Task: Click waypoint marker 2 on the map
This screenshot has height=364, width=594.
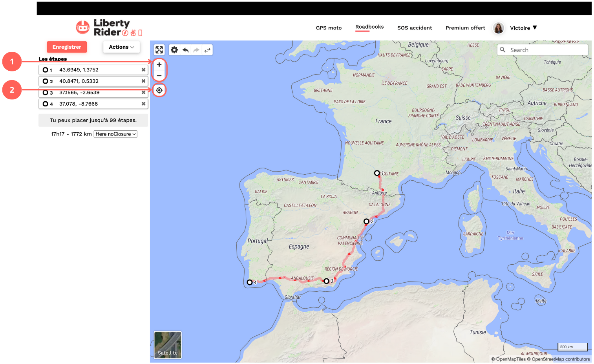Action: (x=366, y=221)
